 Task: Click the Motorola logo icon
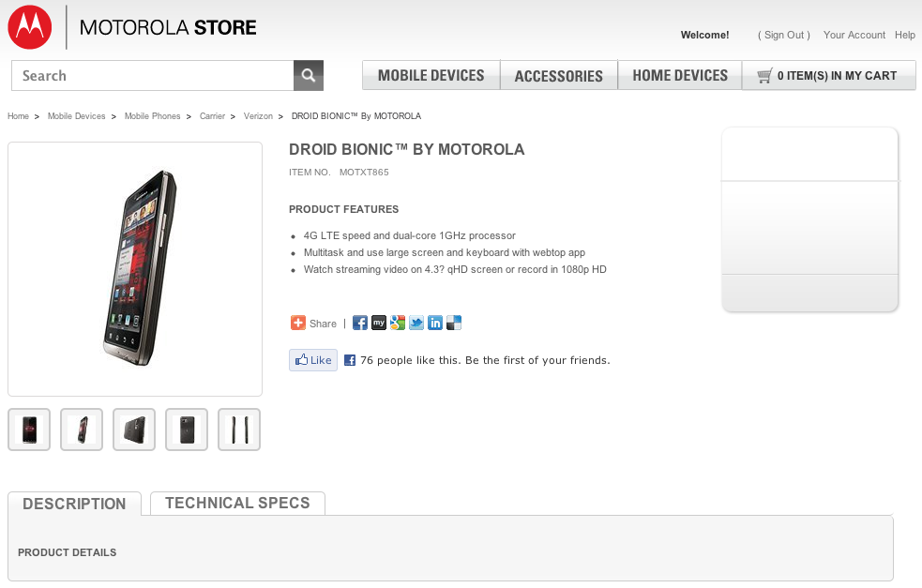click(29, 27)
